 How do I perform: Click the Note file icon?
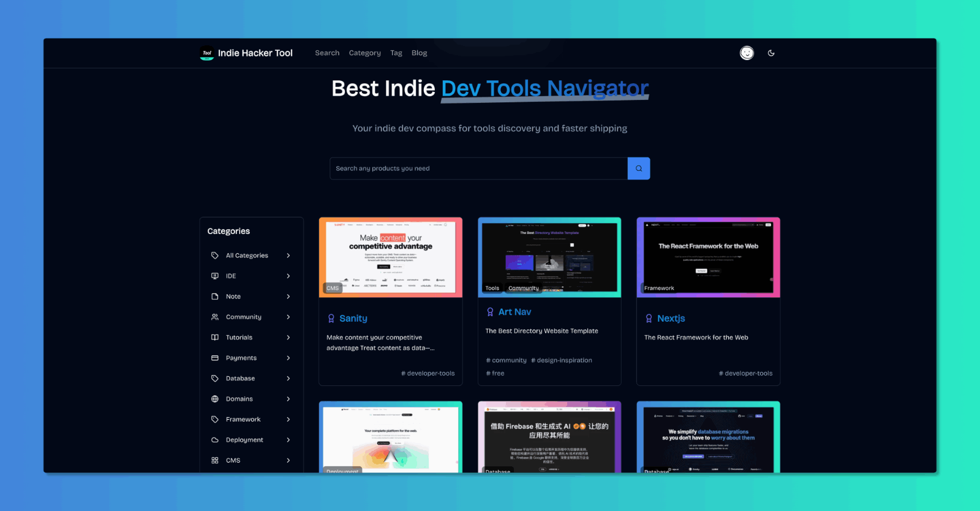coord(215,297)
